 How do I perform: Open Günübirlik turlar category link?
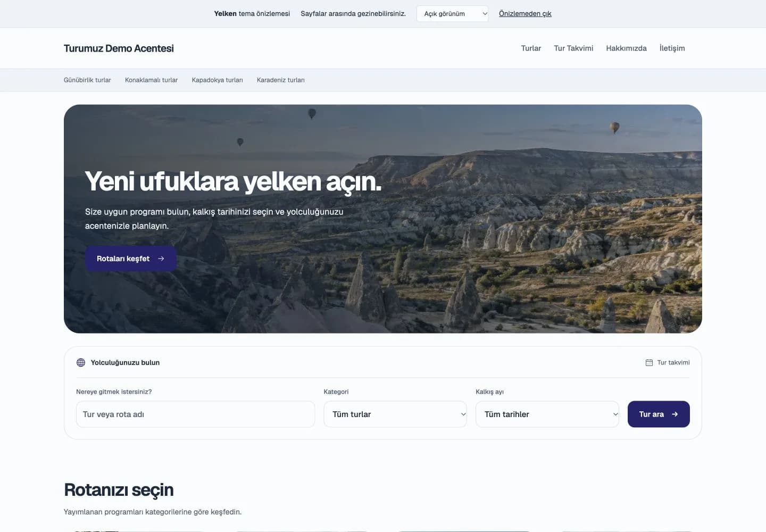point(87,80)
